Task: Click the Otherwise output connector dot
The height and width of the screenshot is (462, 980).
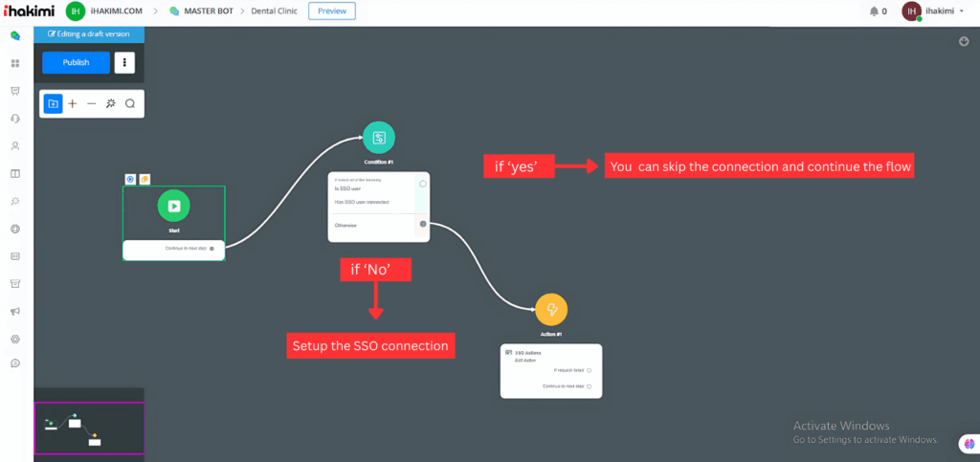Action: click(422, 225)
